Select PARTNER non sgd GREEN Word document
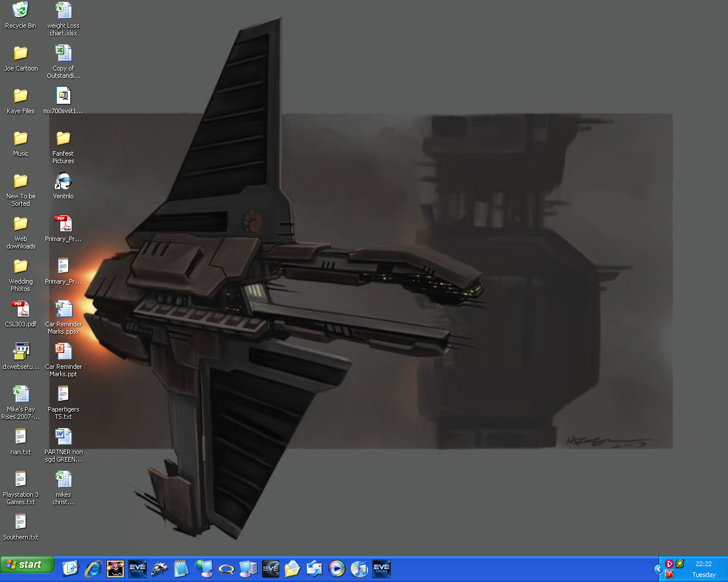The height and width of the screenshot is (582, 728). (x=63, y=445)
